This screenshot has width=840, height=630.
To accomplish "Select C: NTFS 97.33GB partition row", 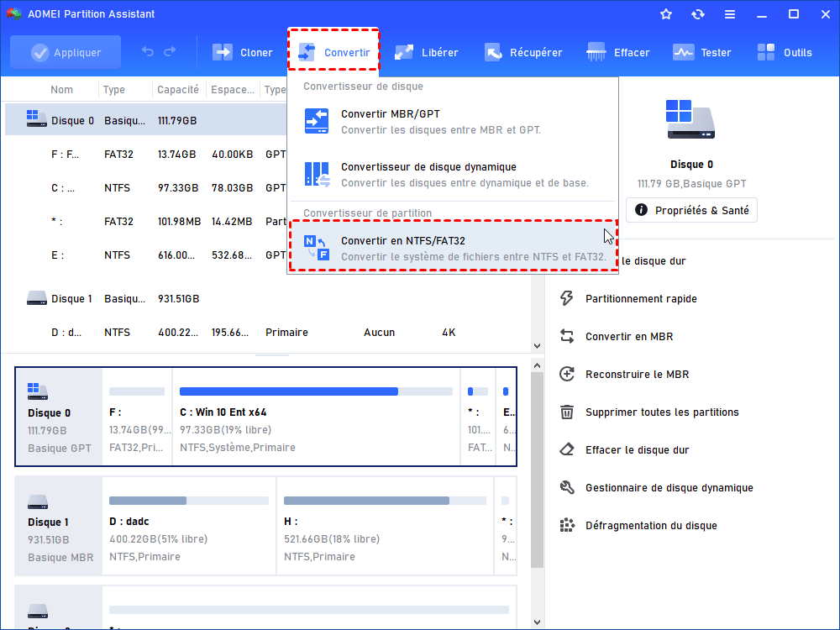I will tap(145, 188).
